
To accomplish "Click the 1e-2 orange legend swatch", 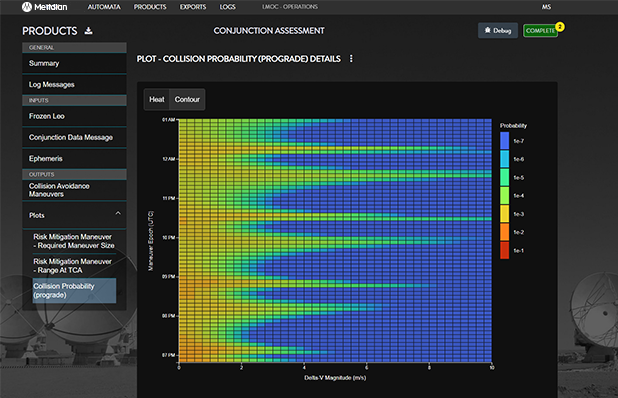I will 504,232.
